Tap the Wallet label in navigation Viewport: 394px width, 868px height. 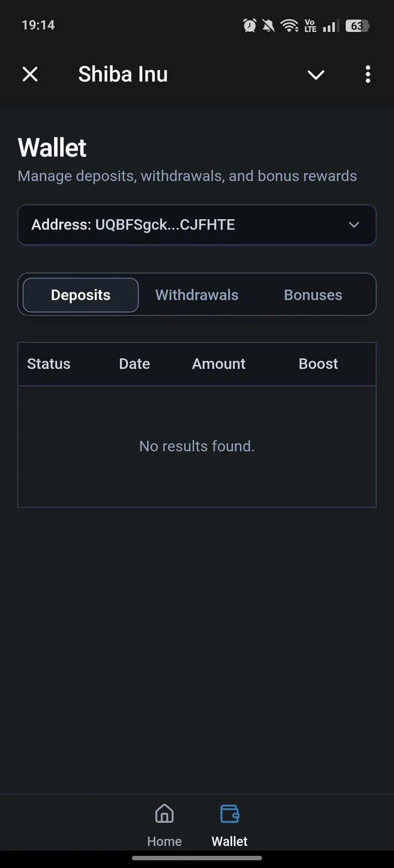(230, 841)
